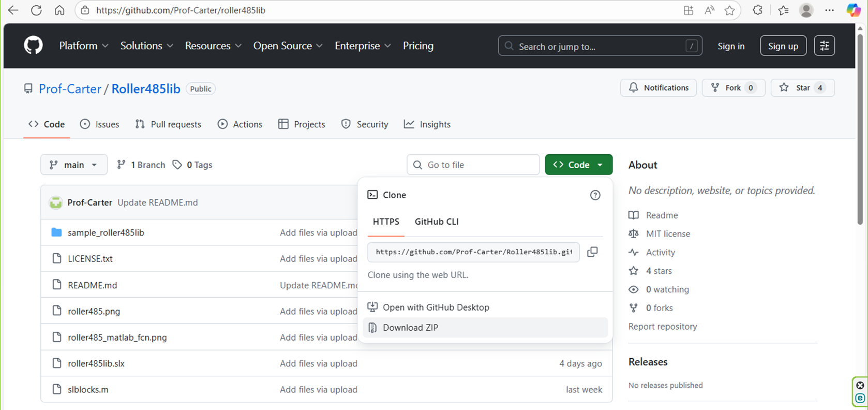This screenshot has width=868, height=410.
Task: Expand the Solutions menu
Action: click(147, 46)
